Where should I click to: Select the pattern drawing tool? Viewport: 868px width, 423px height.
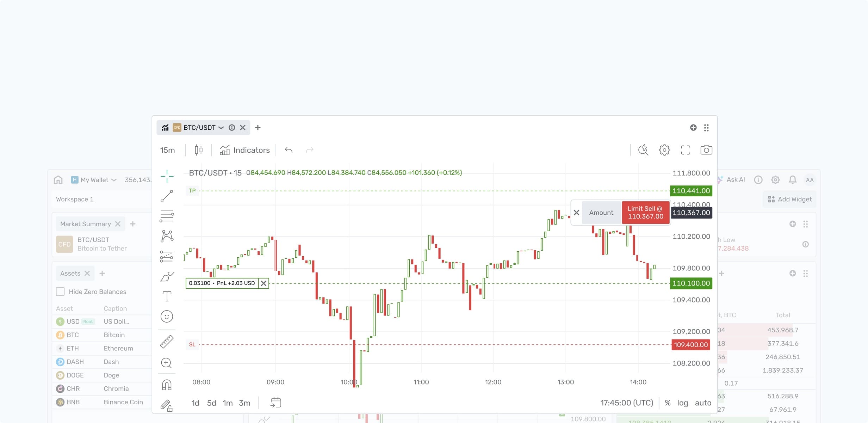pyautogui.click(x=167, y=236)
